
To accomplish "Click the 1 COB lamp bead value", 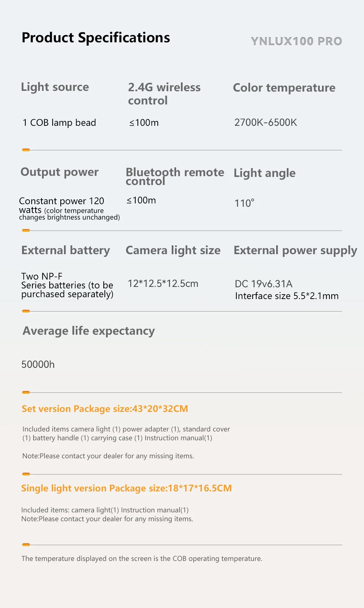I will (x=59, y=123).
